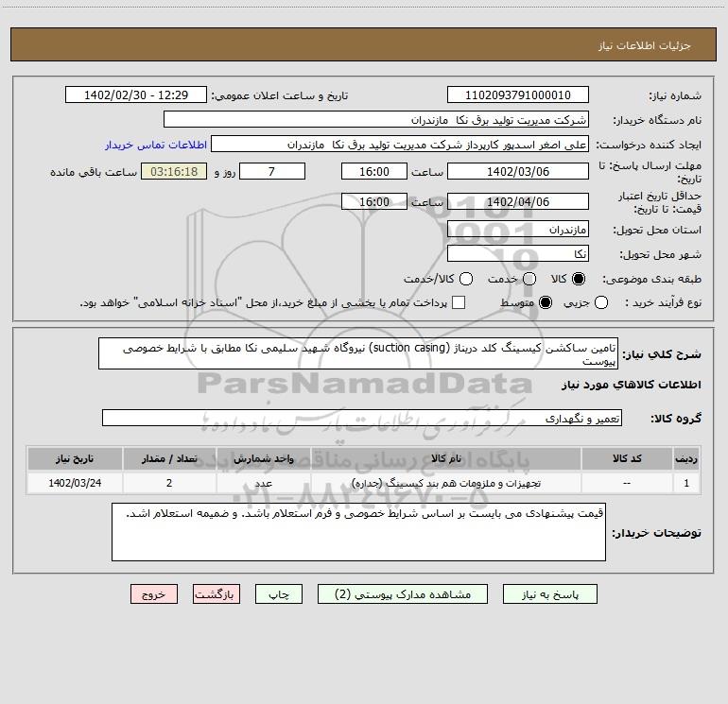The image size is (728, 704).
Task: Click the خروج exit button
Action: tap(154, 594)
